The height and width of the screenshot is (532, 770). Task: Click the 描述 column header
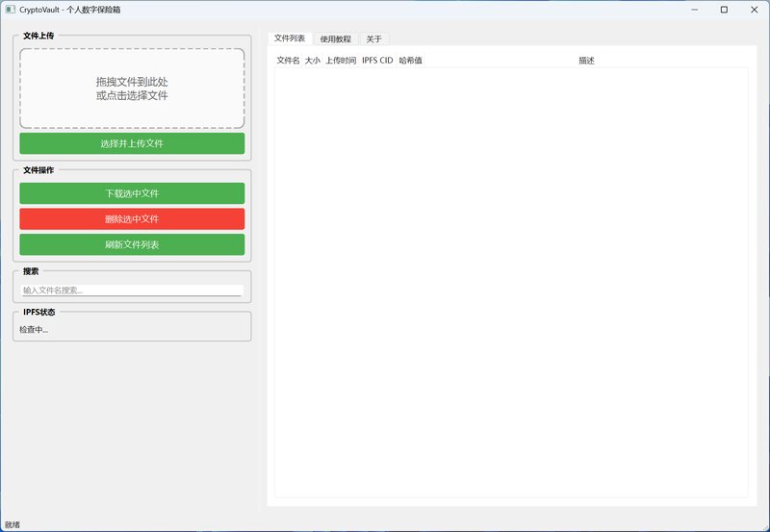coord(586,61)
